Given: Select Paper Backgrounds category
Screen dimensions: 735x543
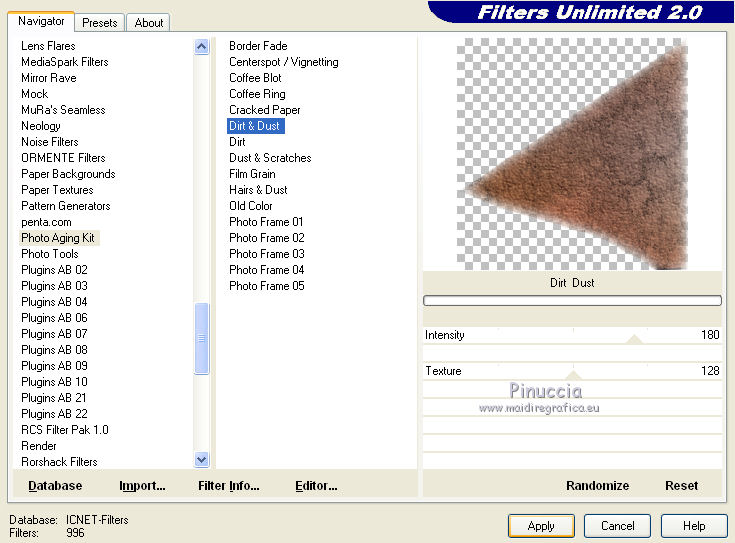Looking at the screenshot, I should [x=68, y=173].
